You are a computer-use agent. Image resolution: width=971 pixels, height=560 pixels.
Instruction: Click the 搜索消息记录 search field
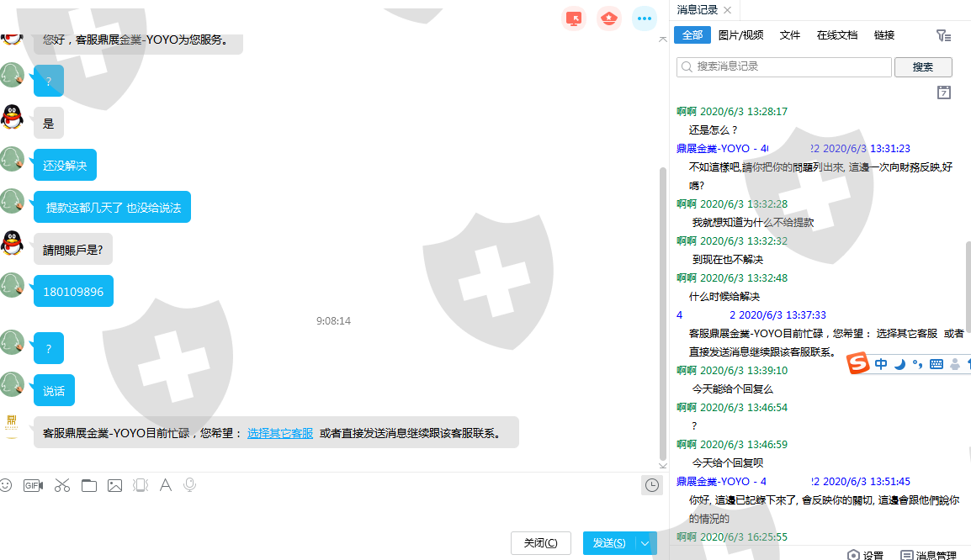pyautogui.click(x=784, y=67)
